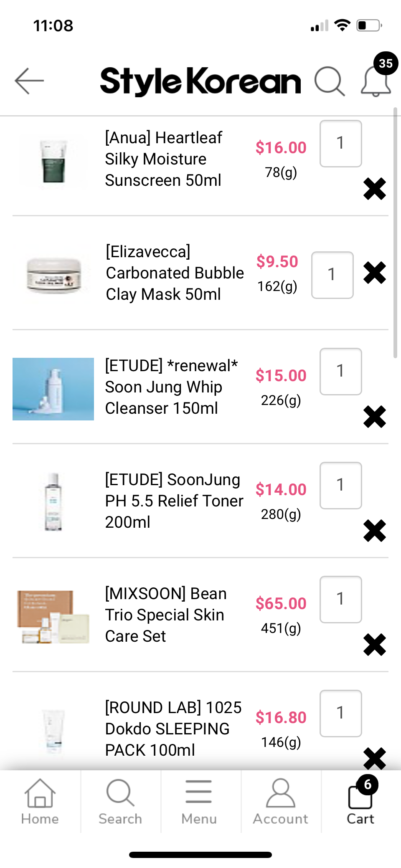
Task: Delete MIXSOON Bean Trio Set from cart
Action: [x=374, y=645]
